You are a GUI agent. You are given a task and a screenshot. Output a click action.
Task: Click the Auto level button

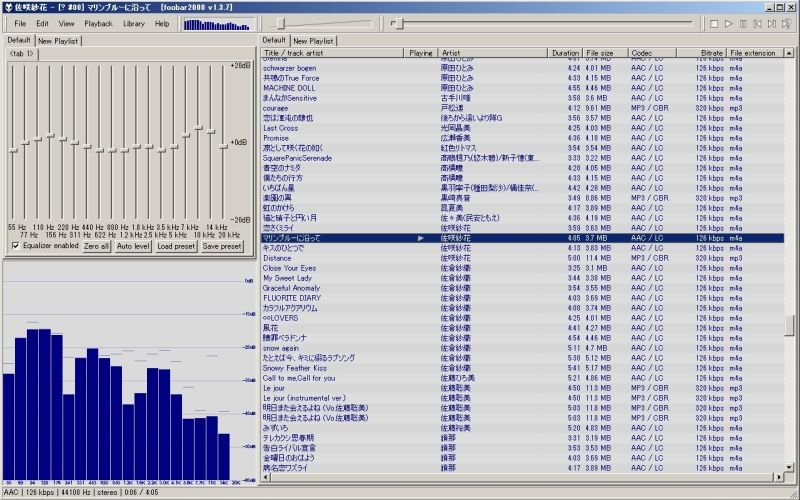133,246
